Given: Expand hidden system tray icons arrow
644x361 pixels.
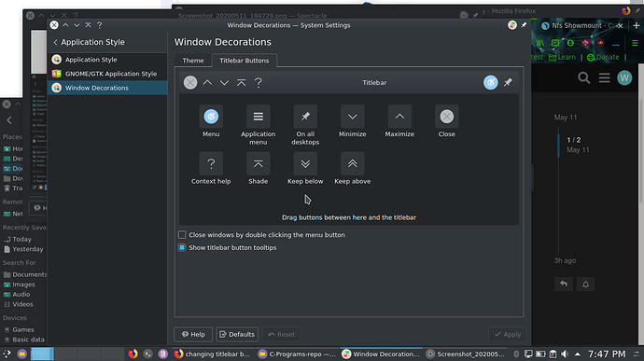Looking at the screenshot, I should [578, 354].
